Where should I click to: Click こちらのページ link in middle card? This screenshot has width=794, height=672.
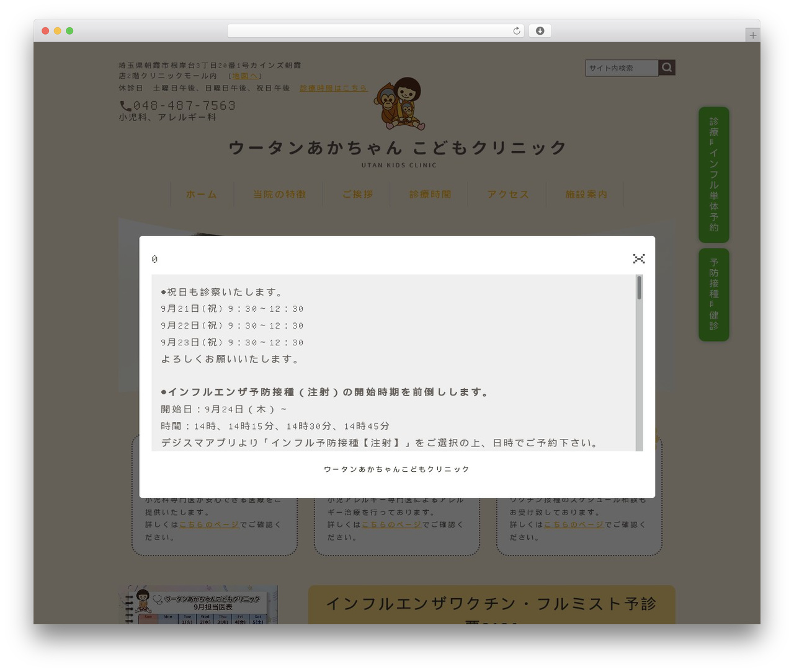tap(391, 524)
